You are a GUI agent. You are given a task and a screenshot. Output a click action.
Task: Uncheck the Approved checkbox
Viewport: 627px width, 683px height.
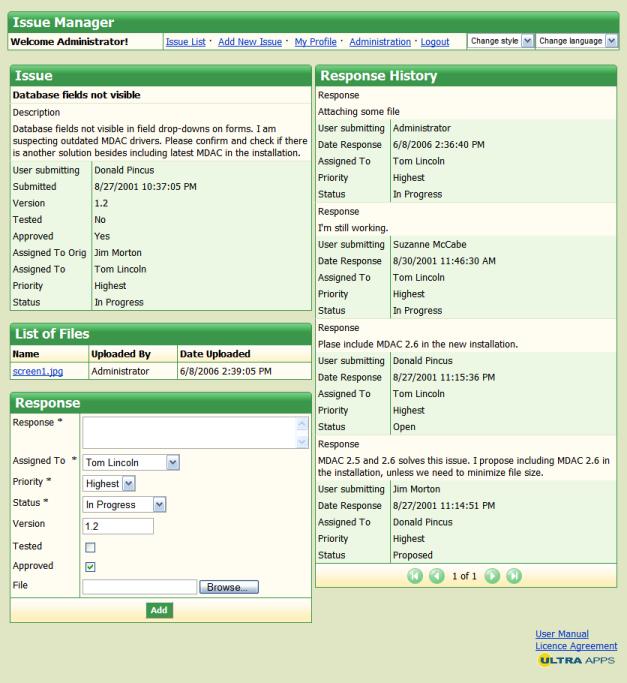pos(89,566)
